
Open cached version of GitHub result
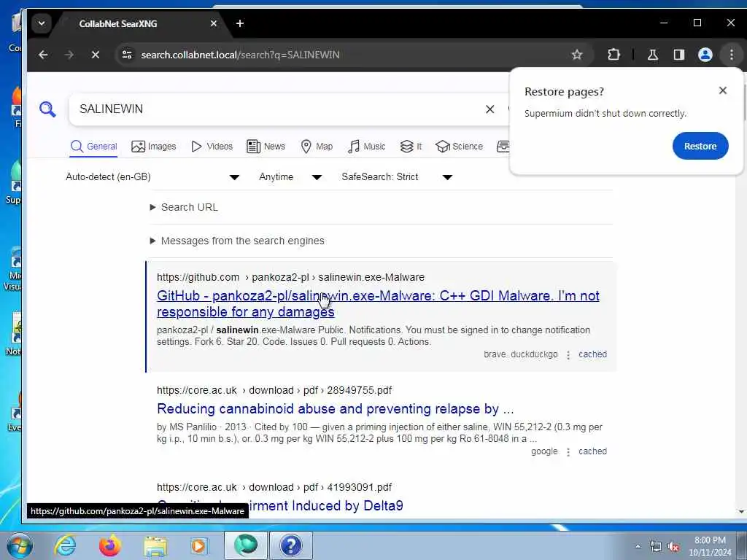pos(592,354)
